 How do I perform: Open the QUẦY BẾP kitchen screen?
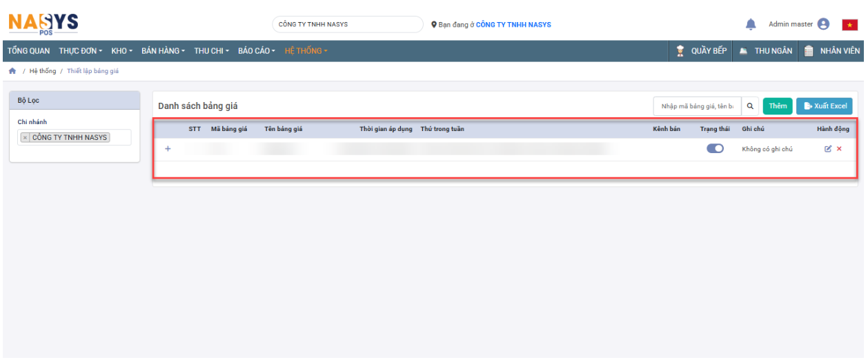pyautogui.click(x=702, y=51)
